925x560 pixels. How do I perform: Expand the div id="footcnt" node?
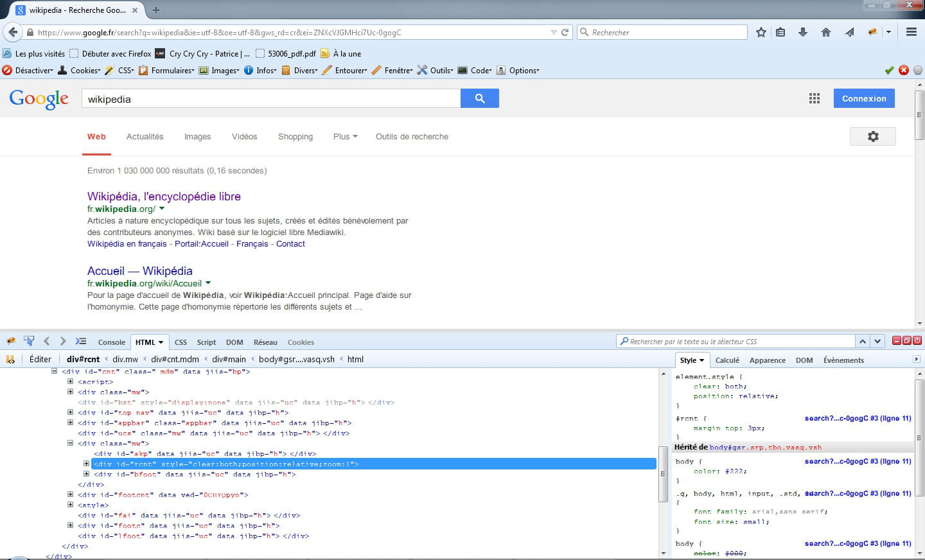(x=70, y=494)
